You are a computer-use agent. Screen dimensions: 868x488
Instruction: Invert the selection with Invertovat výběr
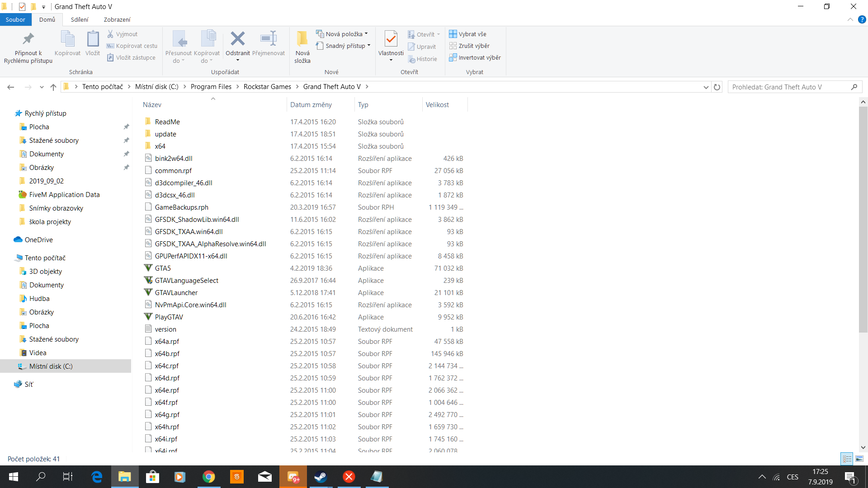click(x=475, y=57)
